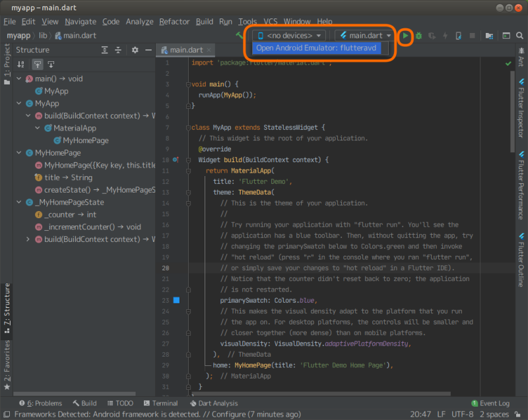Toggle Autoscroll from Source button
Image resolution: width=528 pixels, height=420 pixels.
[x=51, y=65]
